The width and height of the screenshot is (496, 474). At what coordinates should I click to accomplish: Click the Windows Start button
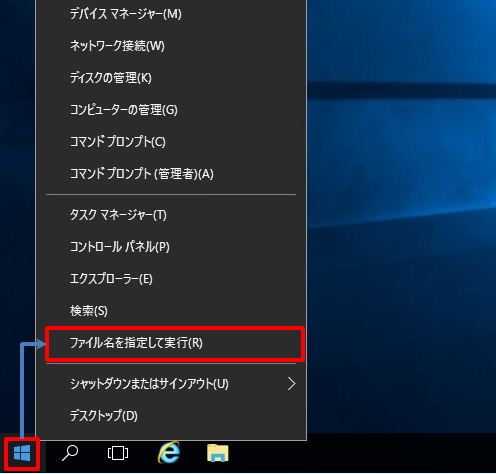pos(22,454)
